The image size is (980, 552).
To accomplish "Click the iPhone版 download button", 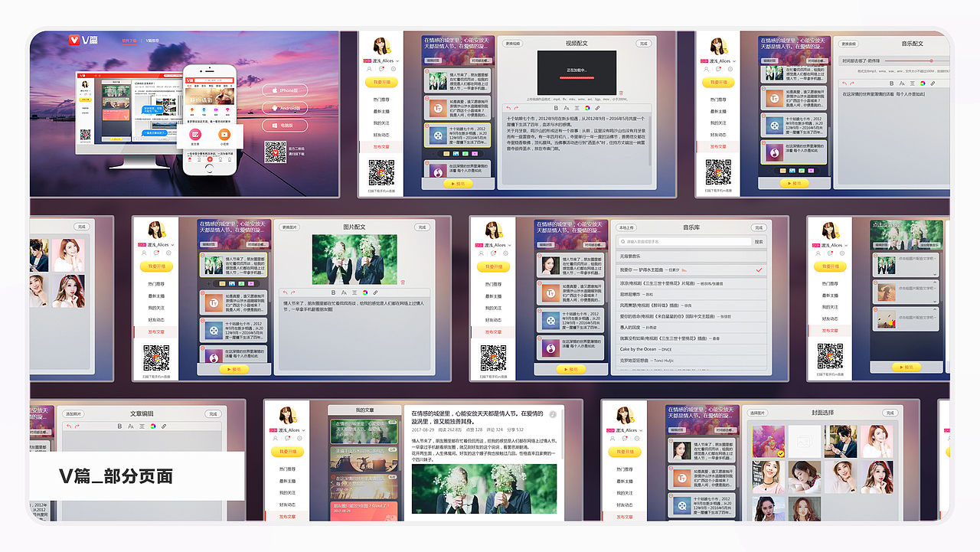I will tap(285, 90).
